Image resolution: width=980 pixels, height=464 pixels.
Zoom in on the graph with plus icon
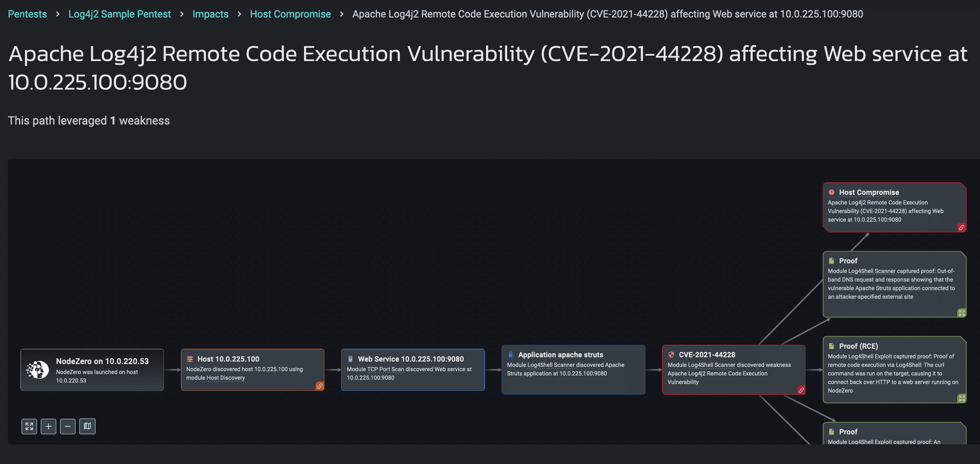coord(48,426)
